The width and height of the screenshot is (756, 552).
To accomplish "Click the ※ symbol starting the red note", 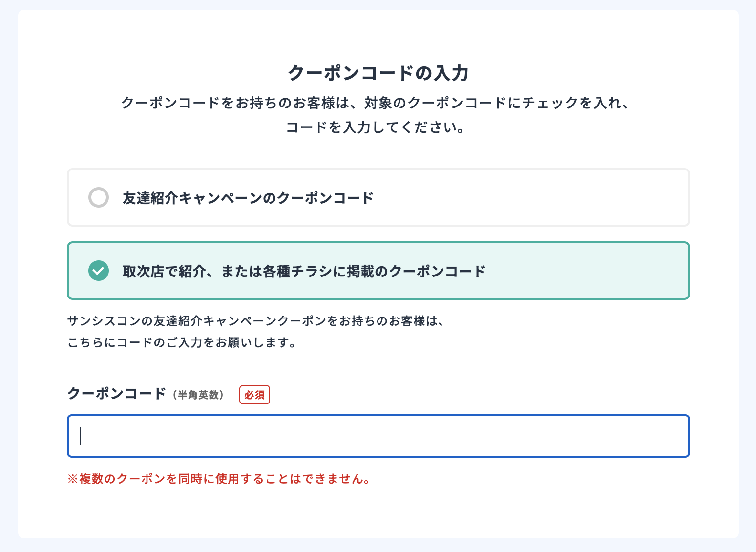I will 73,479.
